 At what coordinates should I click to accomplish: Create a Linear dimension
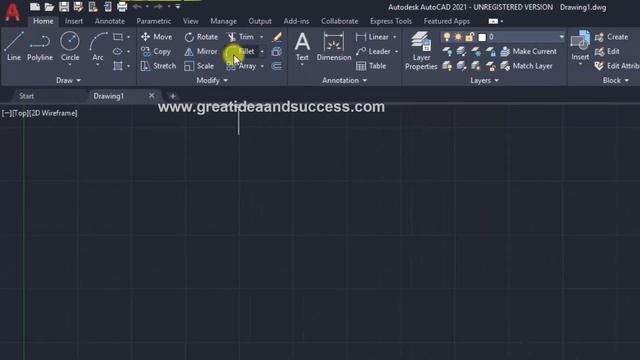pos(372,37)
